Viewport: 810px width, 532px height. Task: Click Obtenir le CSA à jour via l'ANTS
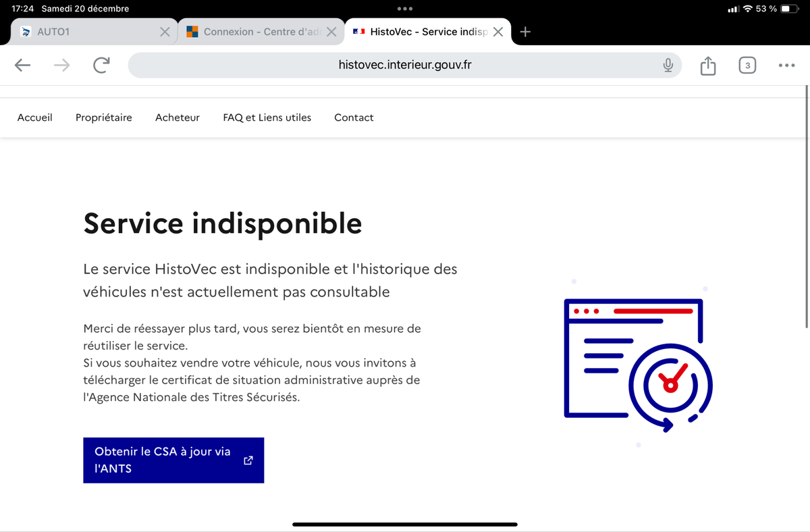pyautogui.click(x=173, y=460)
